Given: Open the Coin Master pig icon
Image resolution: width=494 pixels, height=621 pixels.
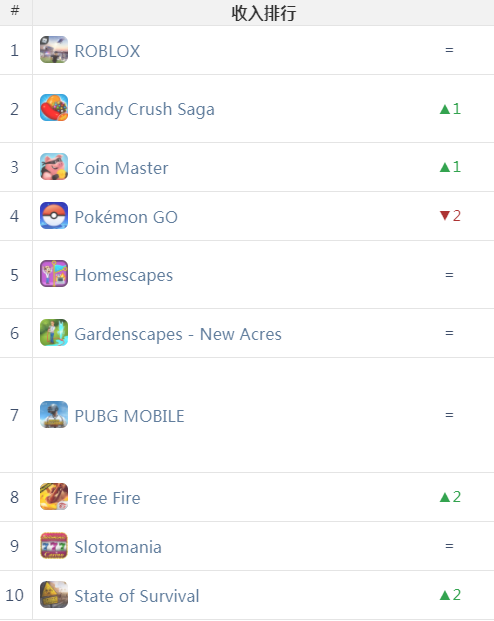Looking at the screenshot, I should [54, 167].
